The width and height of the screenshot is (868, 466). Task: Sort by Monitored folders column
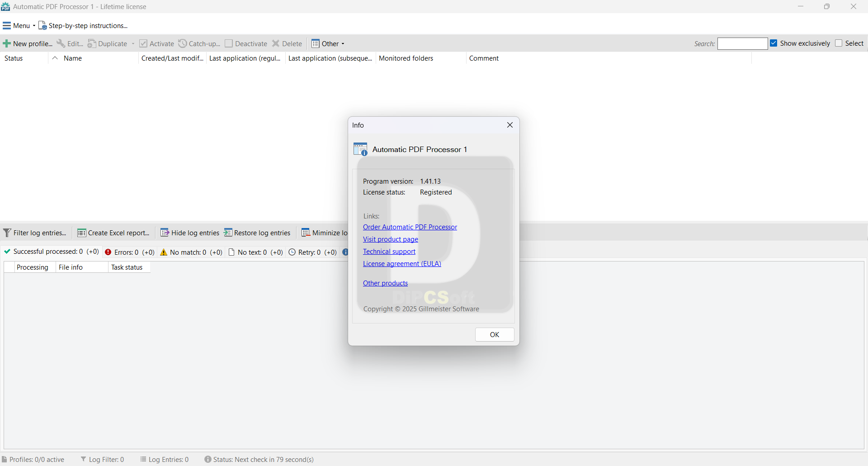(x=421, y=58)
